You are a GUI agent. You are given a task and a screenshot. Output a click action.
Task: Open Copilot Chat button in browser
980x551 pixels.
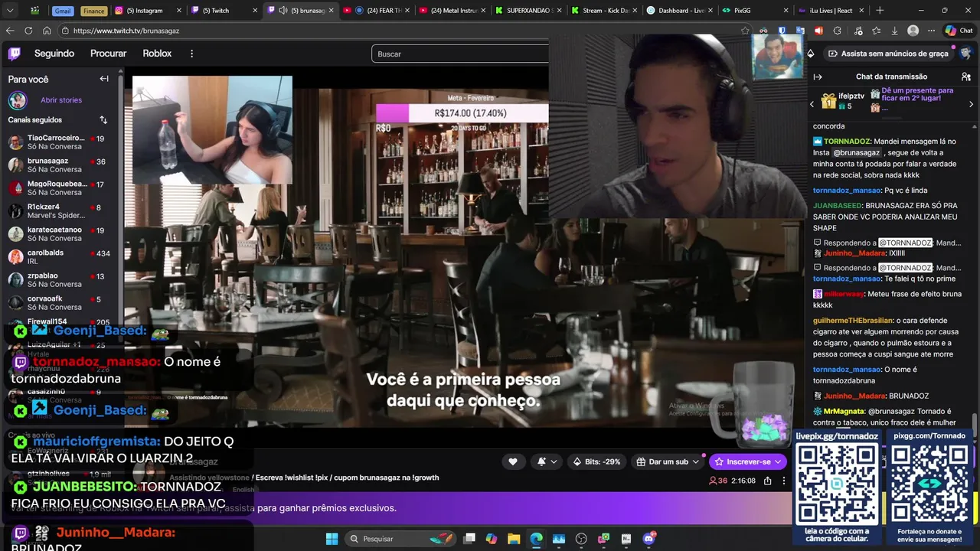point(959,31)
